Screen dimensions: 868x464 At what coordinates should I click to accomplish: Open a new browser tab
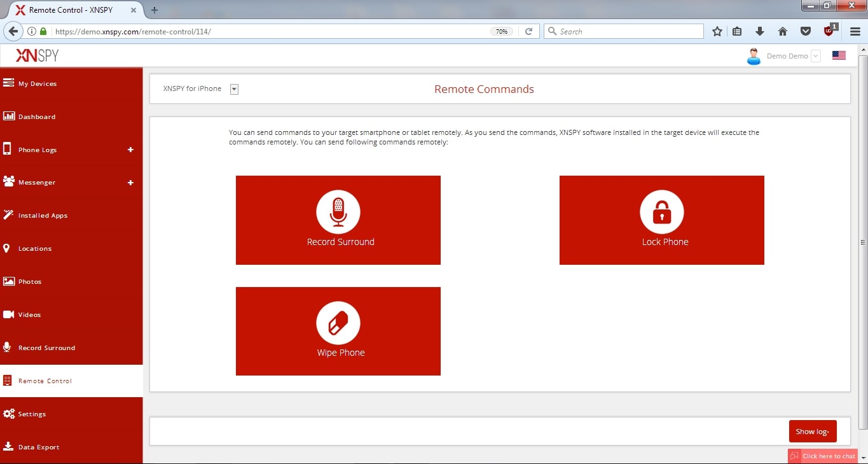click(x=155, y=10)
